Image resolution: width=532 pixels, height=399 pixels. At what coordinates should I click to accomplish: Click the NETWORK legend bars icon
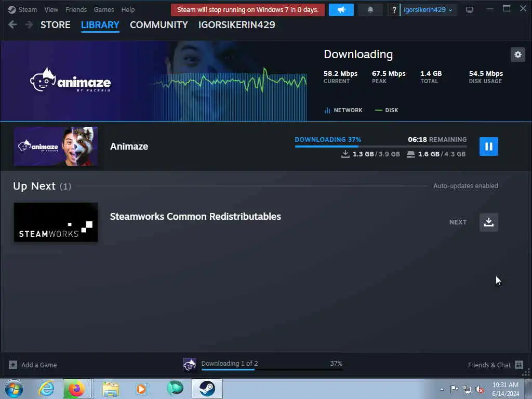pos(327,110)
